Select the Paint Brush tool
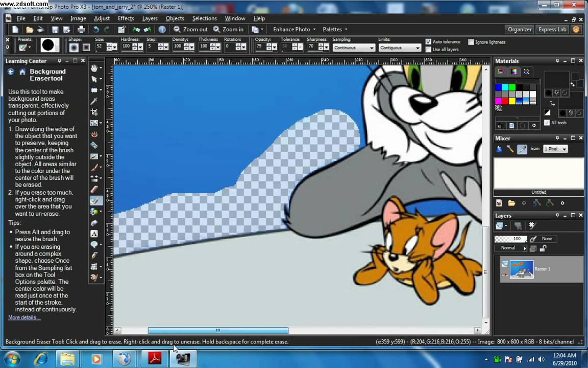Image resolution: width=588 pixels, height=368 pixels. 94,167
